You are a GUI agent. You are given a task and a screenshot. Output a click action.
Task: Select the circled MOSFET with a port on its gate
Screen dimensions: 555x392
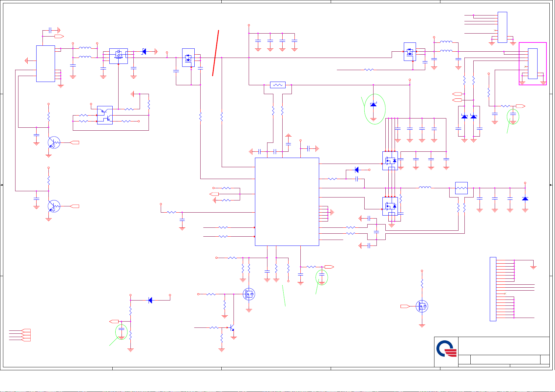coord(422,306)
